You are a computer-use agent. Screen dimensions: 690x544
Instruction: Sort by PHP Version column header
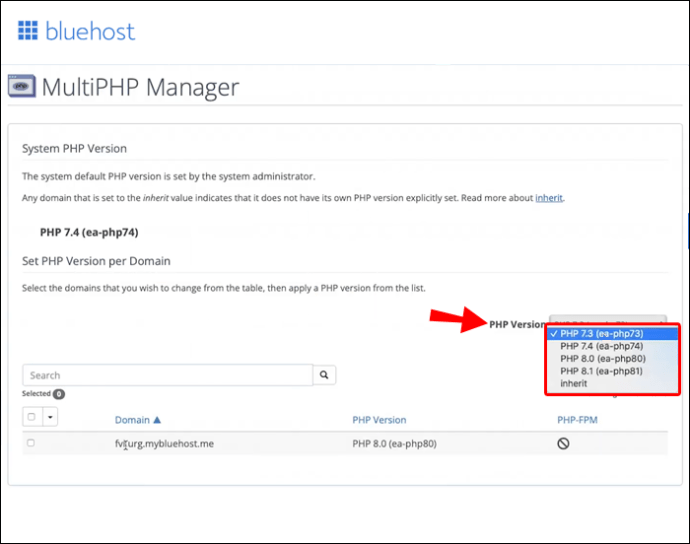[x=379, y=420]
